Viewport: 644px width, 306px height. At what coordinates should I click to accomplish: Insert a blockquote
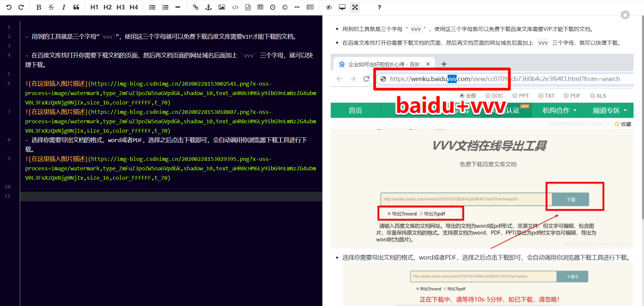click(76, 7)
